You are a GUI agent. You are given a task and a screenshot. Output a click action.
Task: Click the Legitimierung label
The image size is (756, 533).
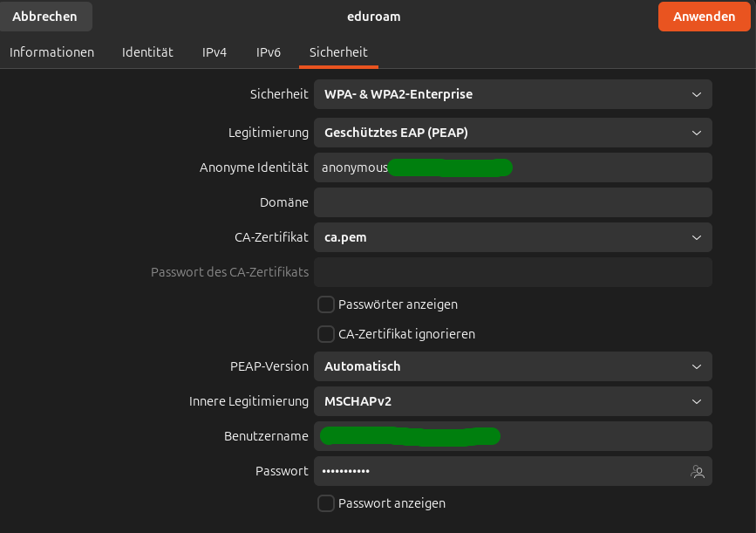[269, 133]
